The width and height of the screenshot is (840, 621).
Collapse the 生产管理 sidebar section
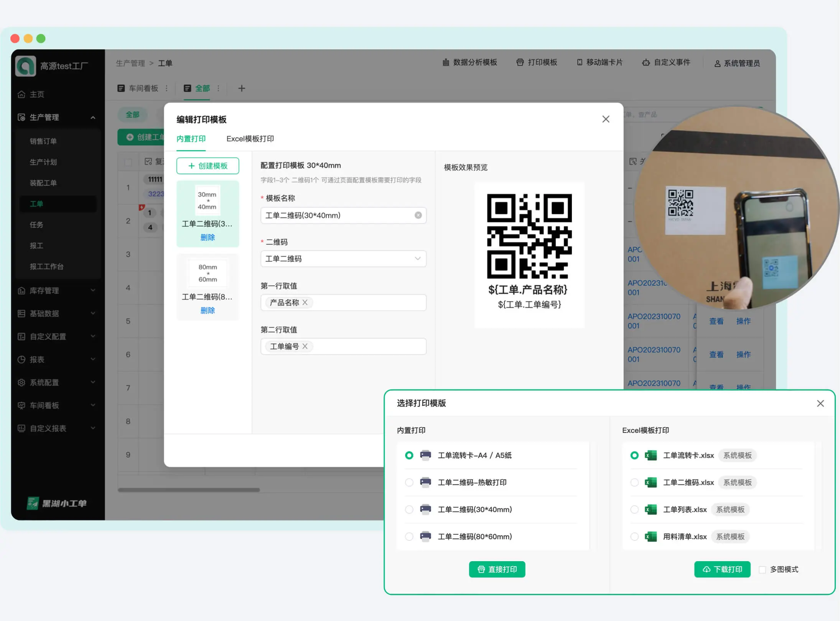tap(93, 117)
